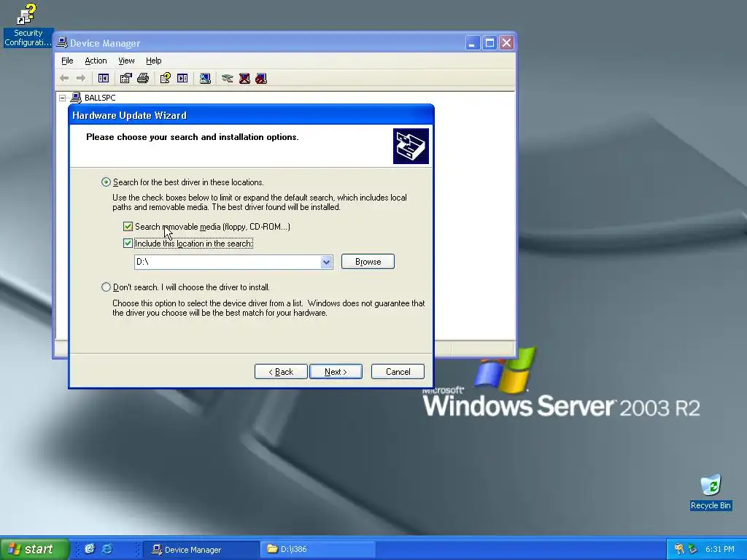This screenshot has width=747, height=560.
Task: Select 'Don't search. I will choose' radio button
Action: tap(106, 287)
